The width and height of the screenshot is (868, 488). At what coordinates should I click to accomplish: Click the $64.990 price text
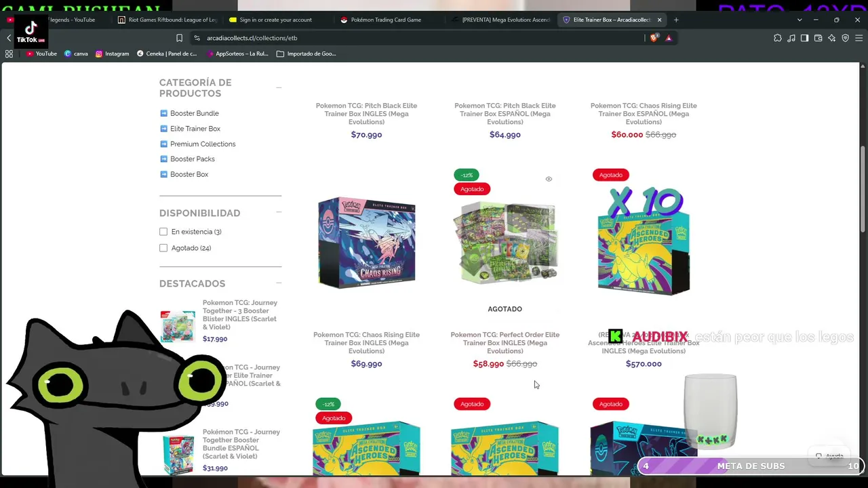(505, 135)
